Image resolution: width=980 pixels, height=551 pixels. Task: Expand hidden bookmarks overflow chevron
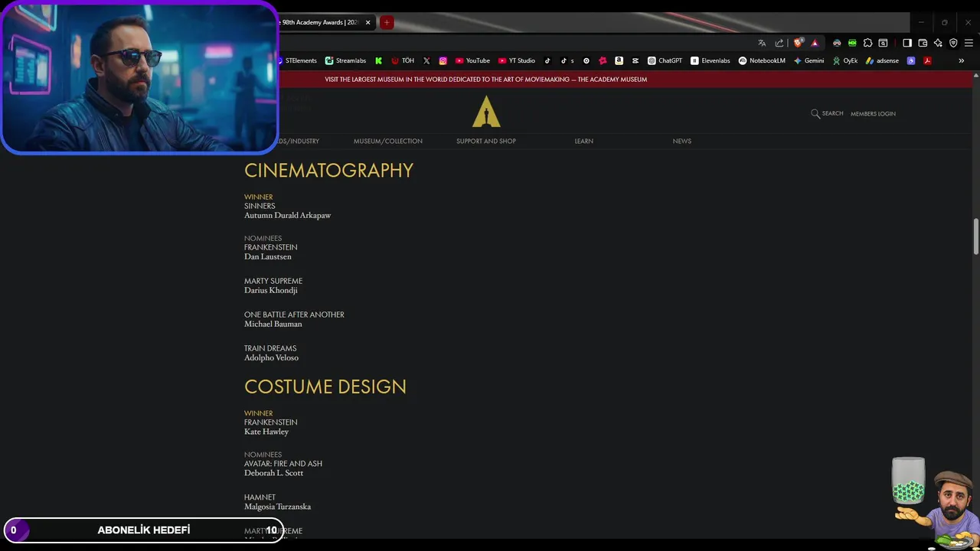pos(962,60)
